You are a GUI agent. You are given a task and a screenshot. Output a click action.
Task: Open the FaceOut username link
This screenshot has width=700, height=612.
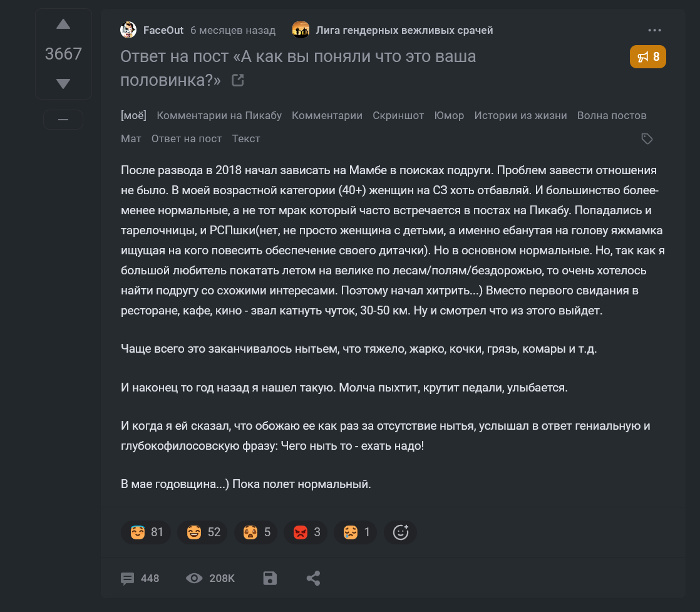(163, 30)
